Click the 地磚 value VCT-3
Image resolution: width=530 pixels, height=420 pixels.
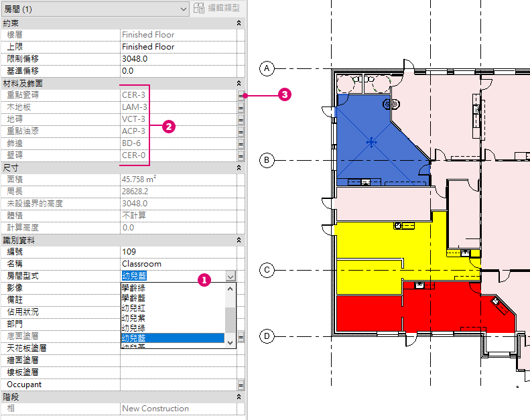[134, 120]
